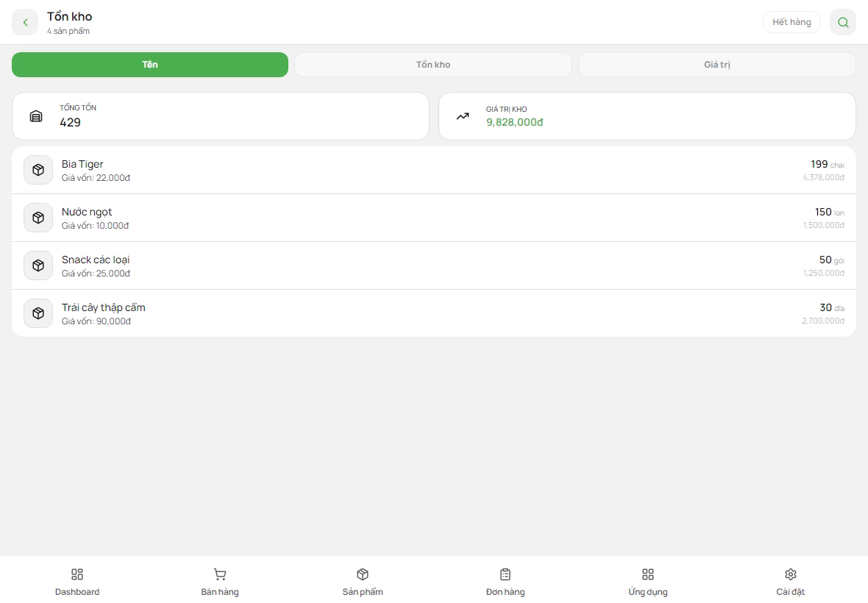The image size is (868, 603).
Task: Click the 50 gói stock quantity
Action: click(831, 260)
